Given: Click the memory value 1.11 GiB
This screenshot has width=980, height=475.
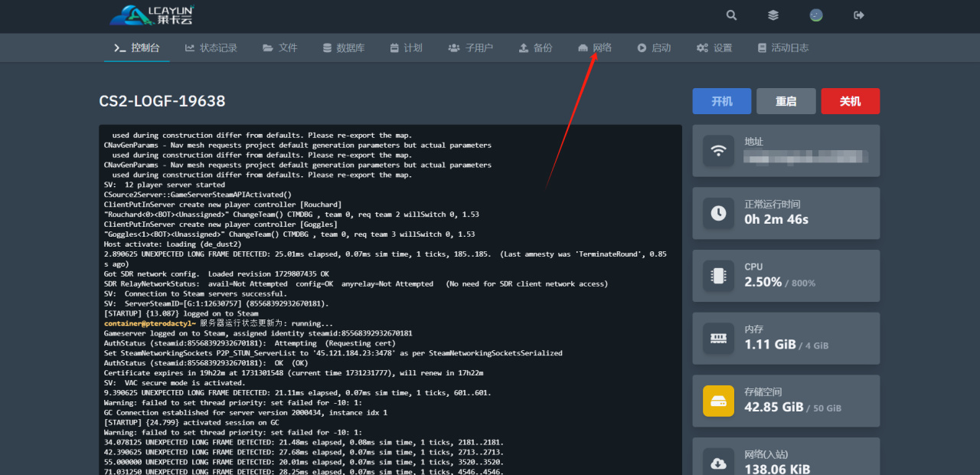Looking at the screenshot, I should coord(770,345).
